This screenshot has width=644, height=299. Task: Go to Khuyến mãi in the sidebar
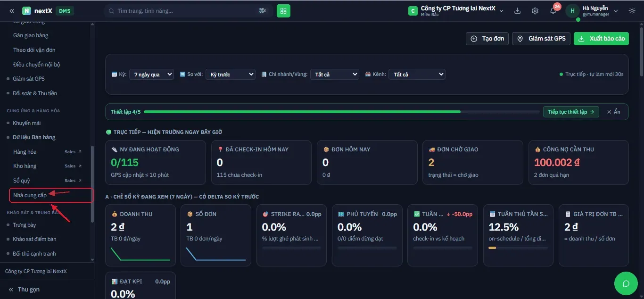(x=27, y=123)
